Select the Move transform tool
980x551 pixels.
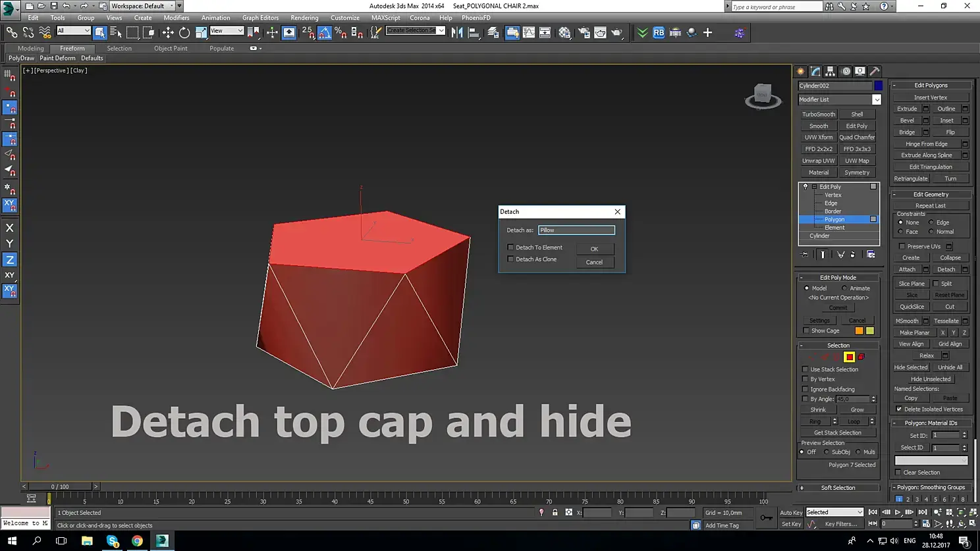pyautogui.click(x=168, y=32)
